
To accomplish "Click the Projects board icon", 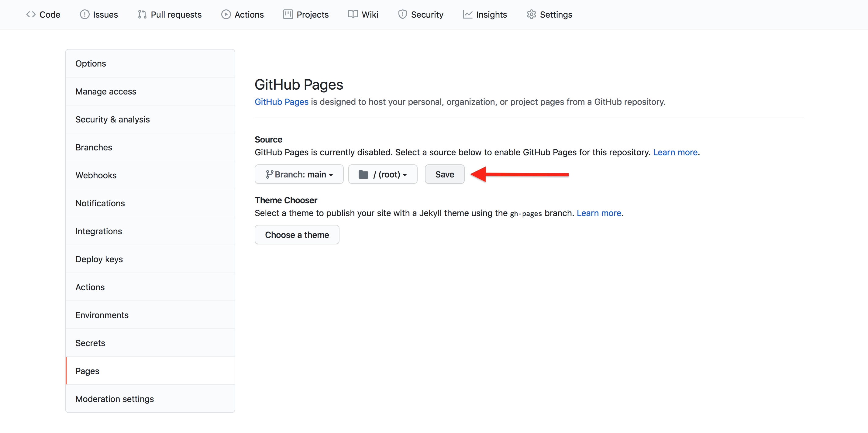I will pyautogui.click(x=288, y=15).
